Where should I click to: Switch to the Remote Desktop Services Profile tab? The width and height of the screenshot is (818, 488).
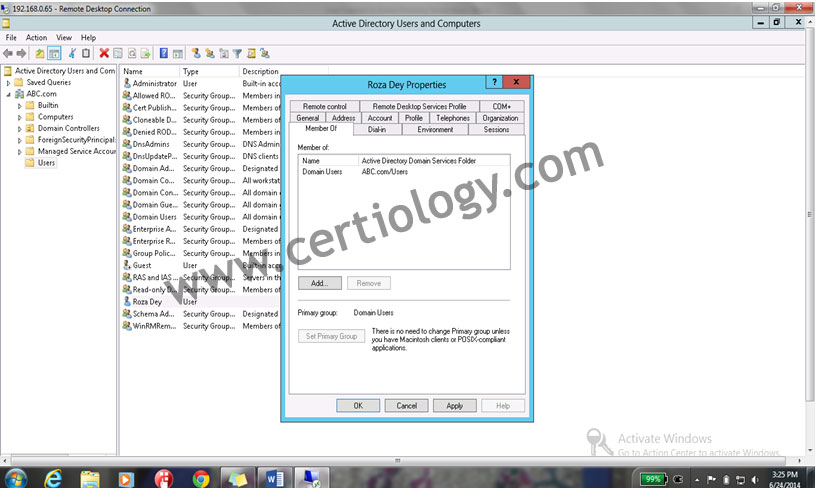[419, 106]
